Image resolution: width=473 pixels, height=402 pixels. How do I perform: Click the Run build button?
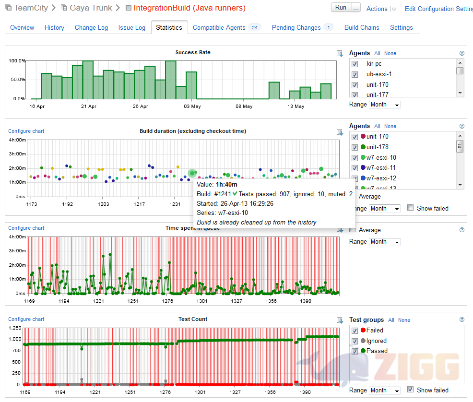coord(341,7)
